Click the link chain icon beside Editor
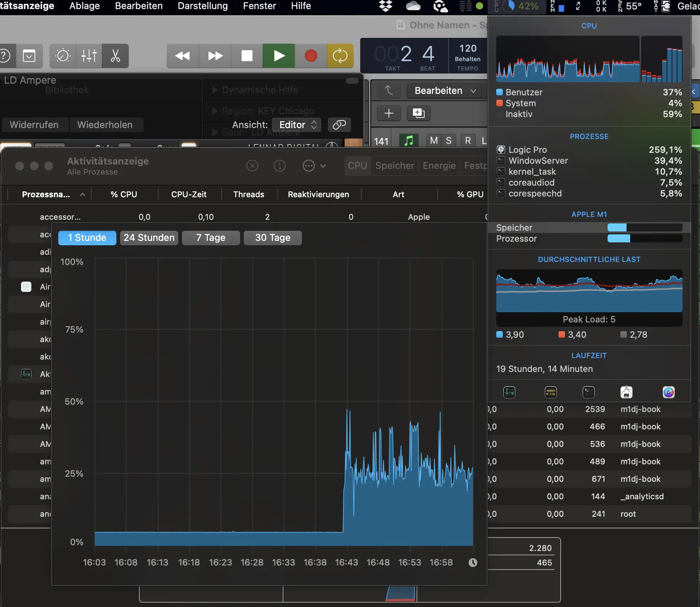Viewport: 700px width, 607px height. [339, 125]
